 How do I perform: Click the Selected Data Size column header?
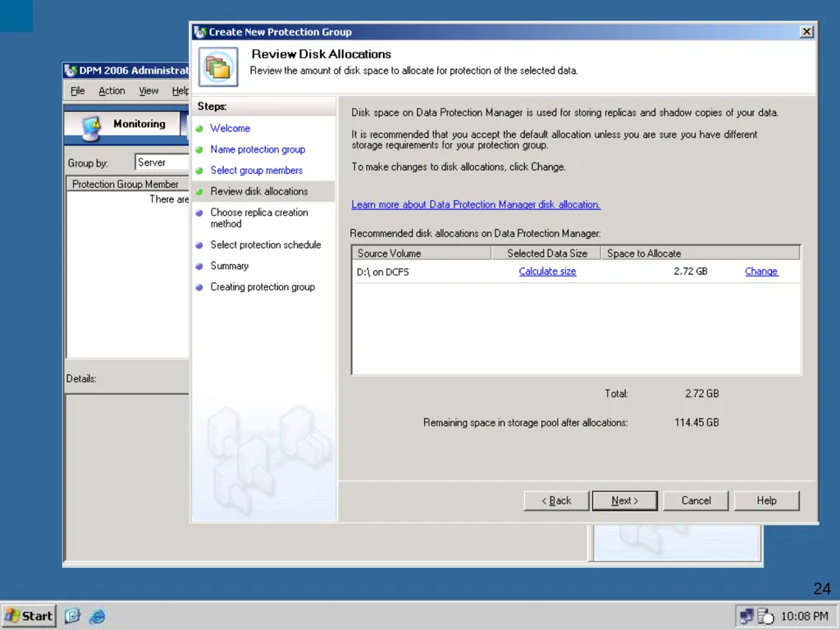(546, 253)
